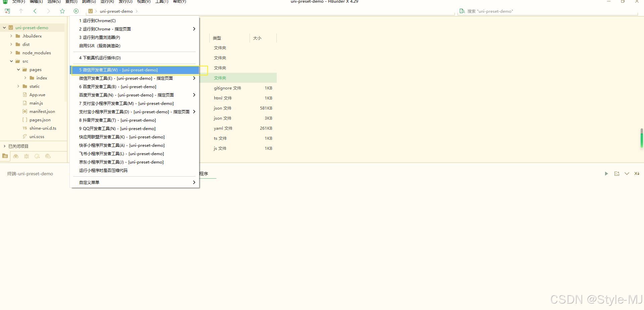Open submenu 运行到Chrome - 指定页面

click(x=135, y=29)
